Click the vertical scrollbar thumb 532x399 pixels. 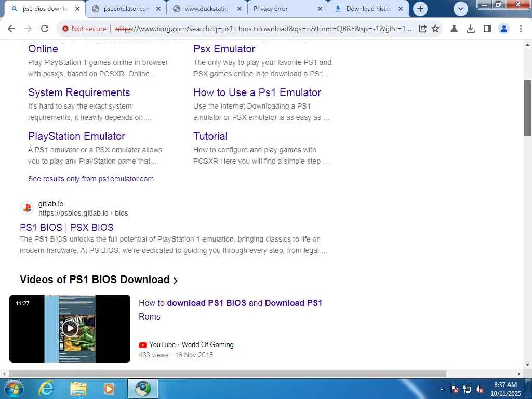[x=528, y=108]
